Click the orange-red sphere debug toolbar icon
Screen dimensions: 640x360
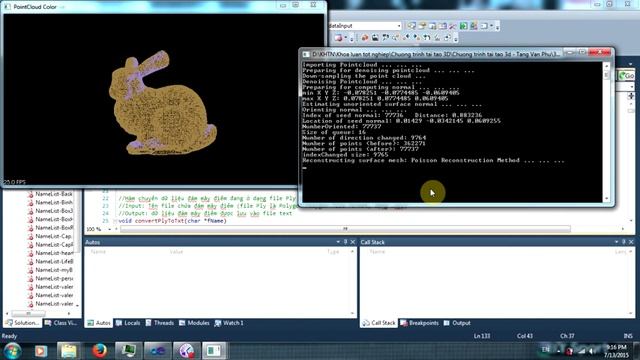(364, 38)
